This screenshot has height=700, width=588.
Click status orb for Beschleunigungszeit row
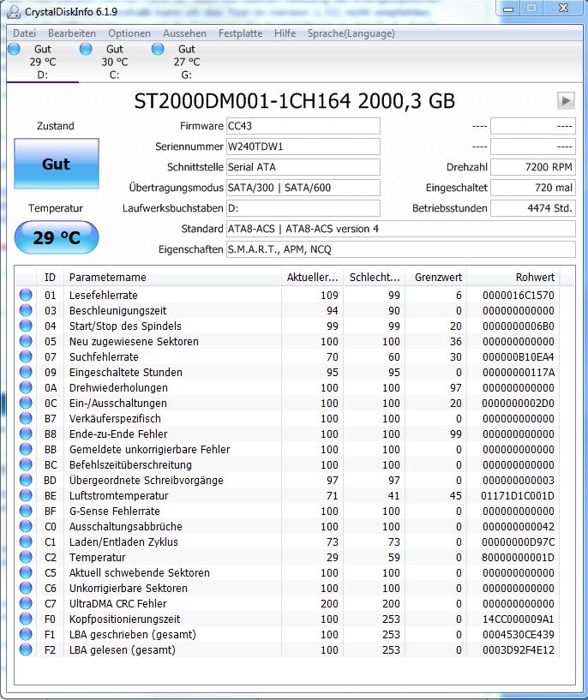[26, 310]
